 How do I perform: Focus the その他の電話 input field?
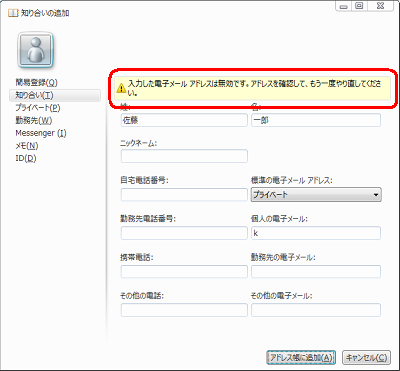coord(184,310)
